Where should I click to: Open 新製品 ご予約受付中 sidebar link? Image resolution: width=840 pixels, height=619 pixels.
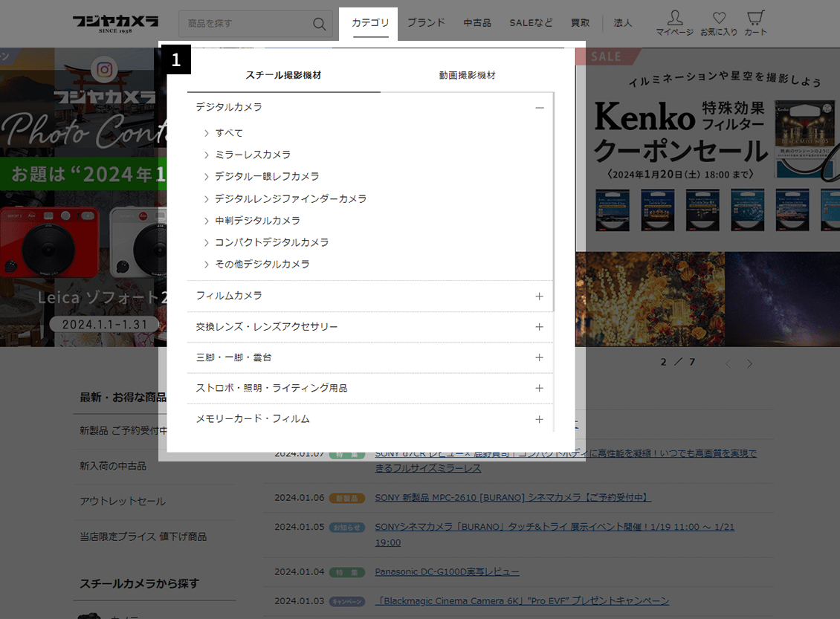pos(123,430)
